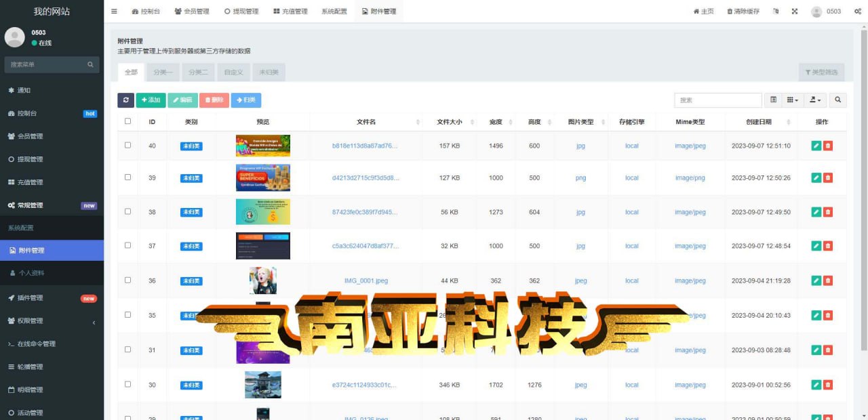This screenshot has width=868, height=420.
Task: Click the refresh table icon button
Action: point(125,100)
